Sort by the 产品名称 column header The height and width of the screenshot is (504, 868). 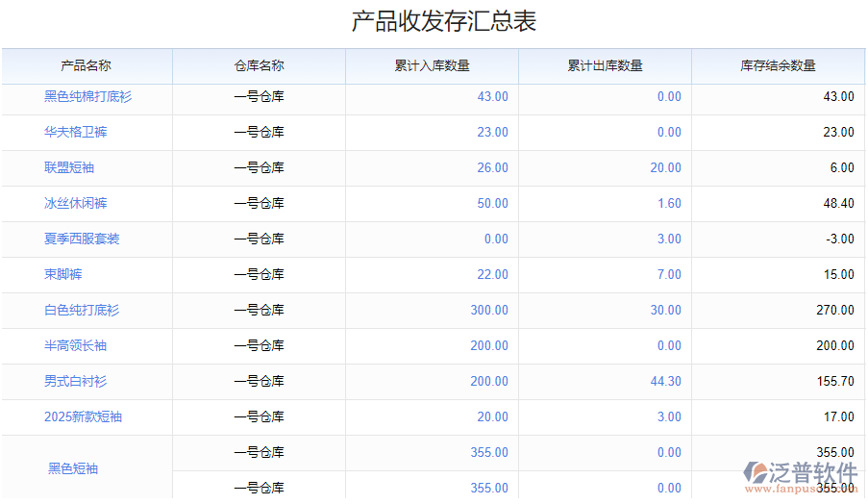point(87,65)
